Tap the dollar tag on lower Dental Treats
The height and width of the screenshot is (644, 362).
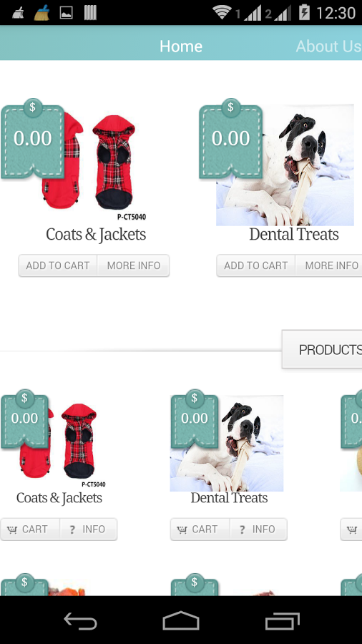195,418
